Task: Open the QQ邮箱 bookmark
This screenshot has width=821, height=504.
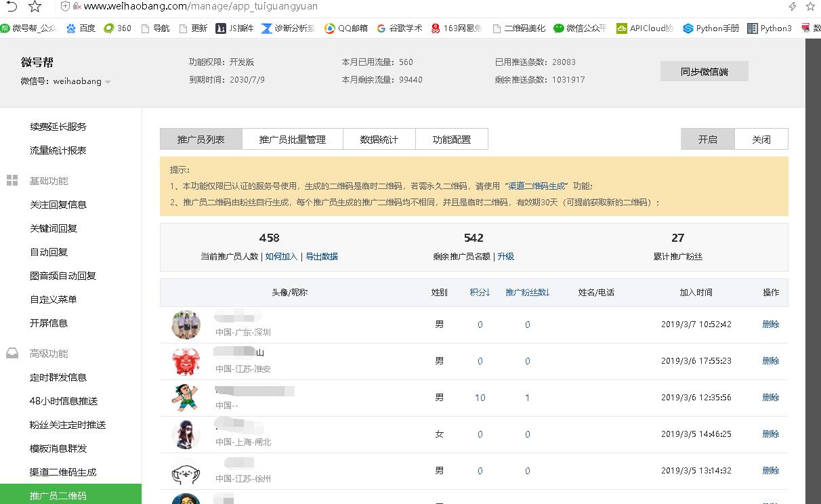Action: point(345,28)
